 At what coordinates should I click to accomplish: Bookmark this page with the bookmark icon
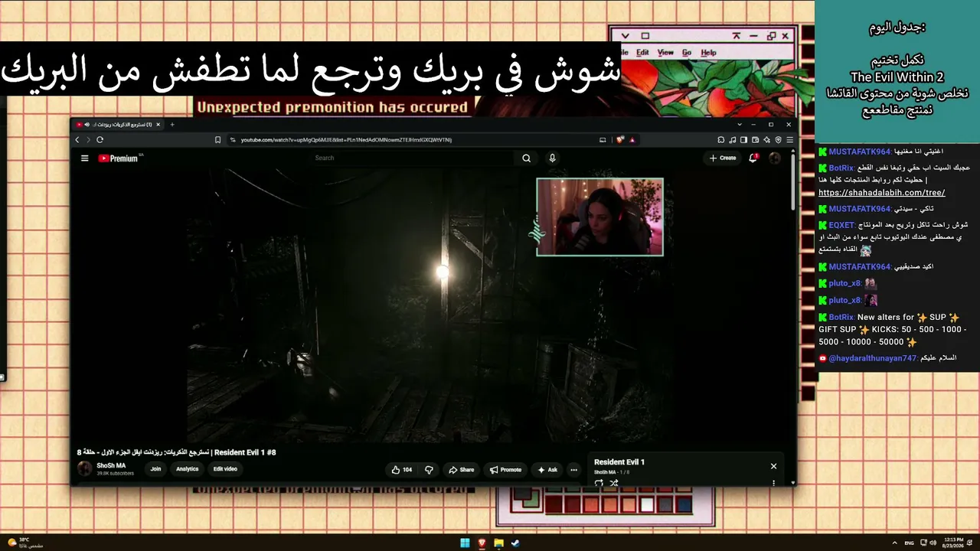click(218, 140)
